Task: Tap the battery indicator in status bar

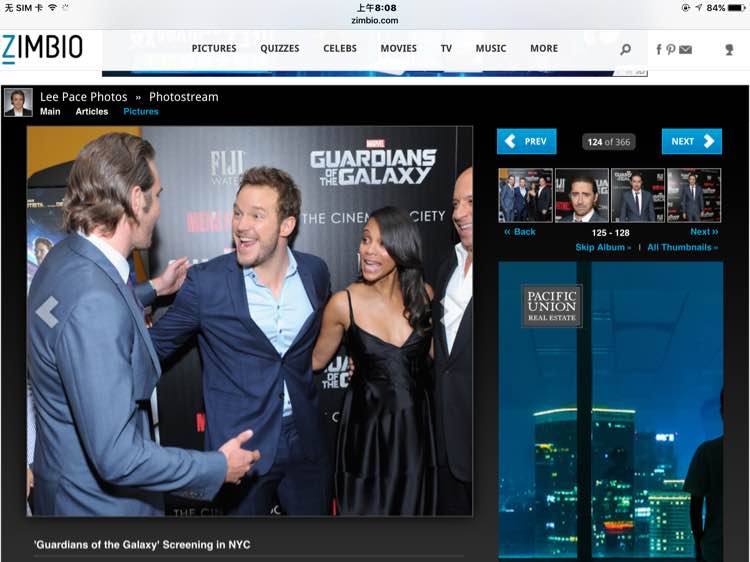Action: click(x=737, y=8)
